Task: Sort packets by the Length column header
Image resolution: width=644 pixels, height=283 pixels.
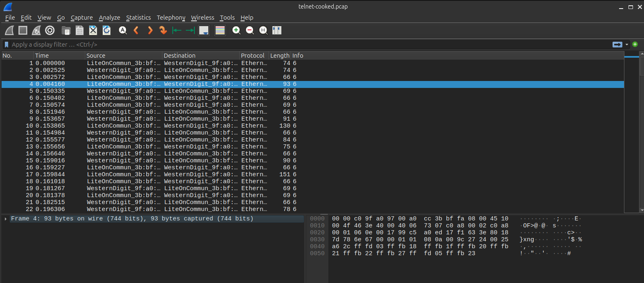Action: [279, 56]
